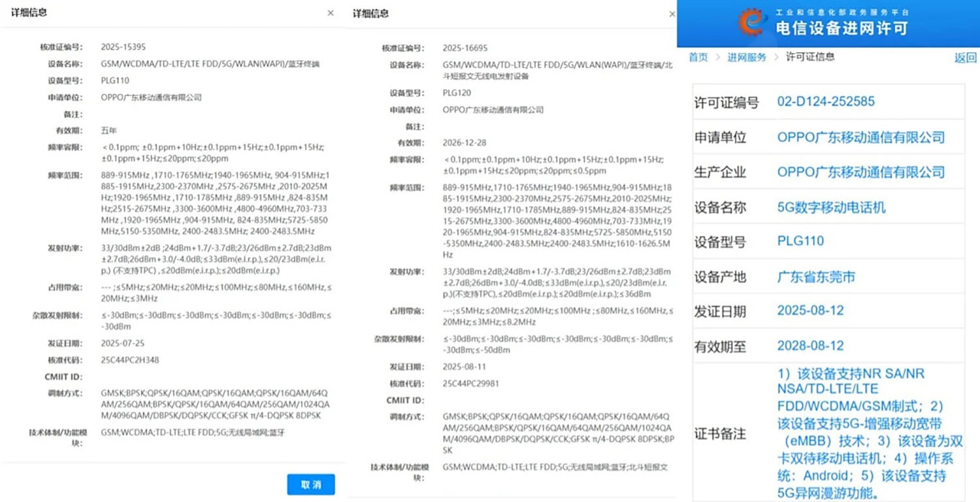
Task: Click the 生产企业 label in permit table
Action: (x=720, y=173)
